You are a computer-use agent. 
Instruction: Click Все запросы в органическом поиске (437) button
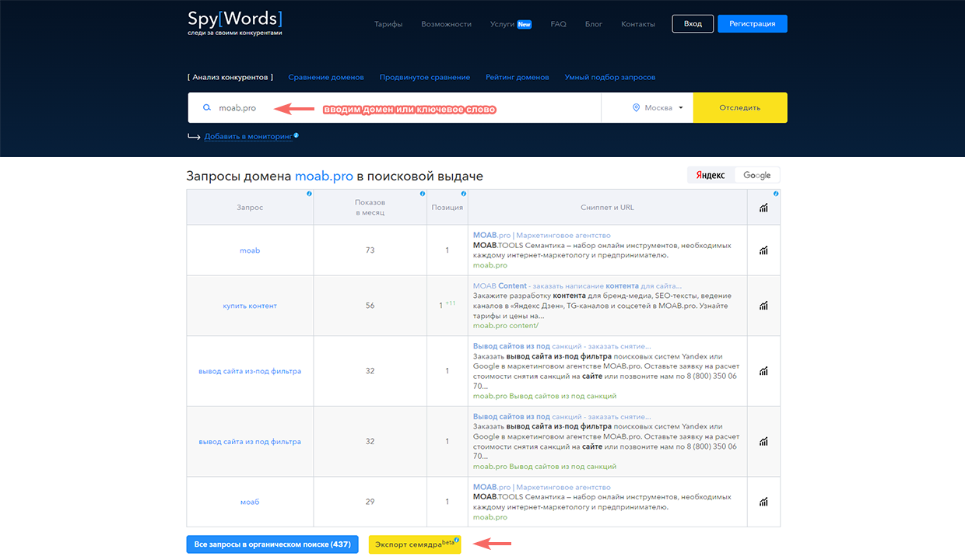pyautogui.click(x=273, y=544)
